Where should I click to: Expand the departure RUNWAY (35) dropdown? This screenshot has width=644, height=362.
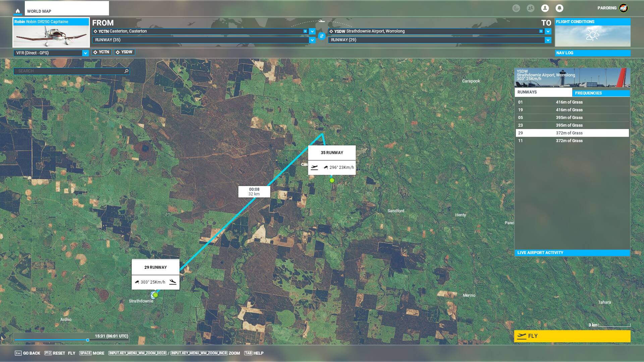tap(312, 40)
